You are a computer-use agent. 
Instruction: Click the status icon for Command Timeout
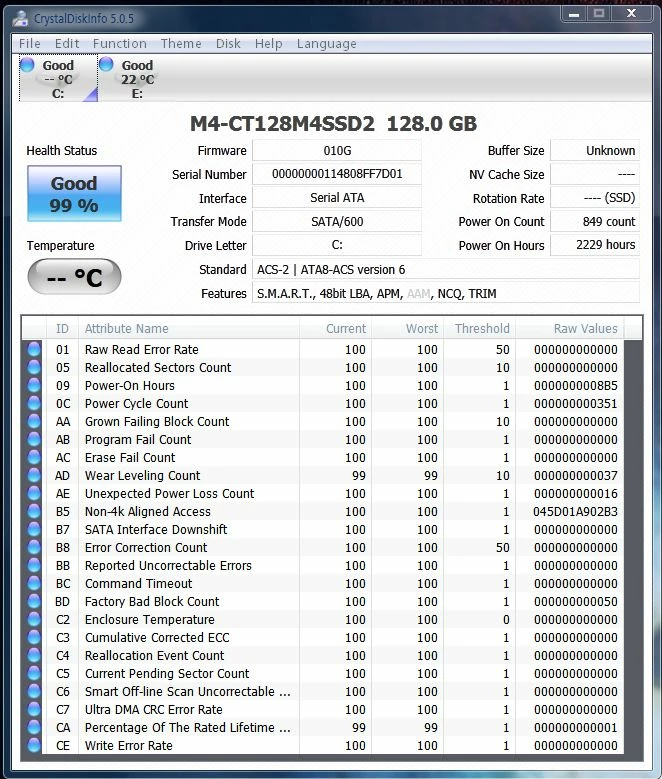[34, 583]
